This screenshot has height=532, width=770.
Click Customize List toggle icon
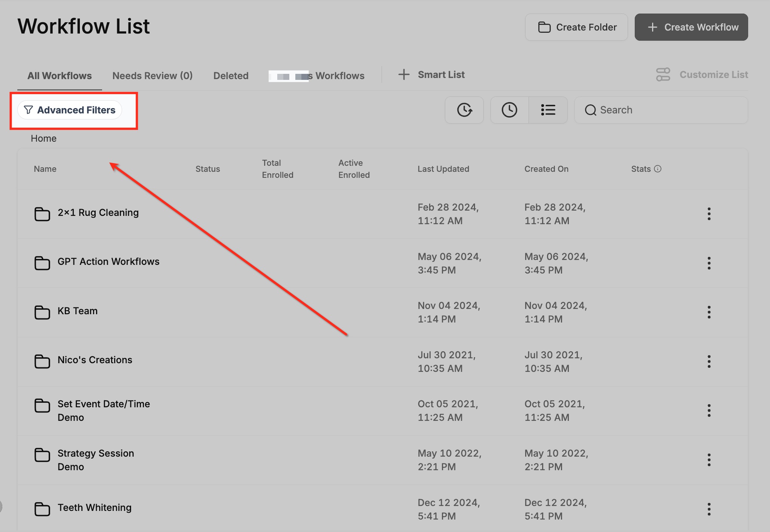pos(663,75)
